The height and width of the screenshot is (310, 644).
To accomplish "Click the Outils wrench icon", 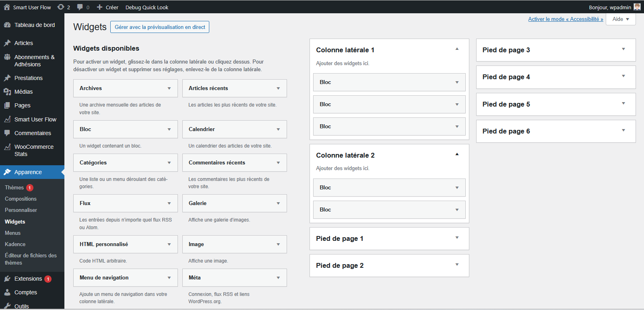I will coord(7,306).
